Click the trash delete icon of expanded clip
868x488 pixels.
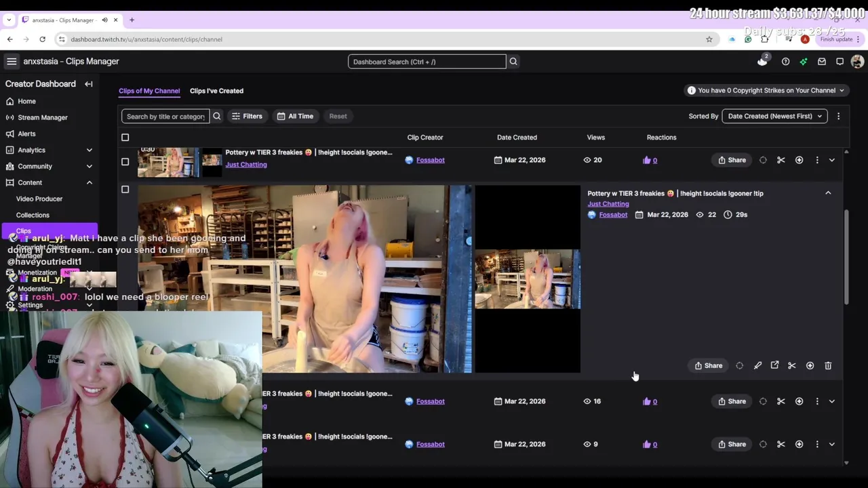(x=828, y=365)
